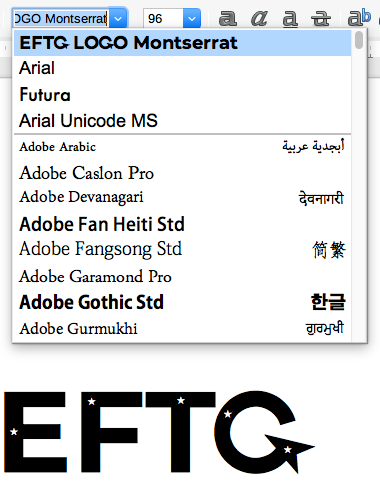Open the font size dropdown arrow
The height and width of the screenshot is (484, 380).
[x=192, y=19]
